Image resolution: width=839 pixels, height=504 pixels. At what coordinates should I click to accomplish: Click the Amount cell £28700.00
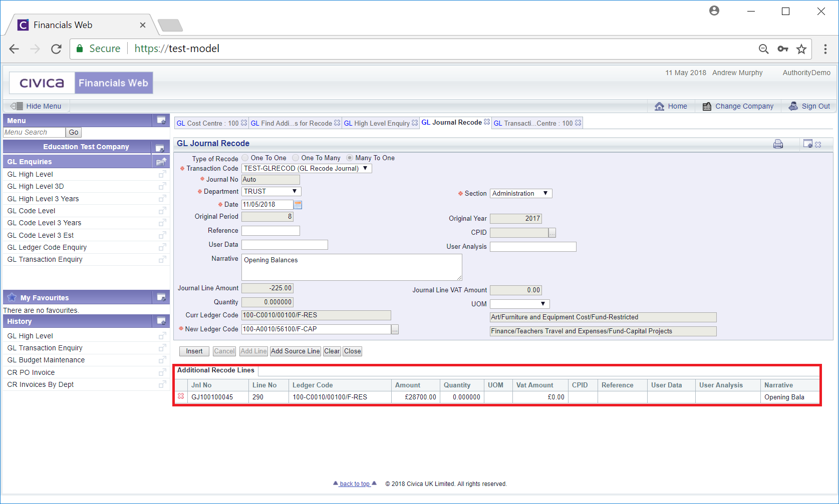pos(415,397)
